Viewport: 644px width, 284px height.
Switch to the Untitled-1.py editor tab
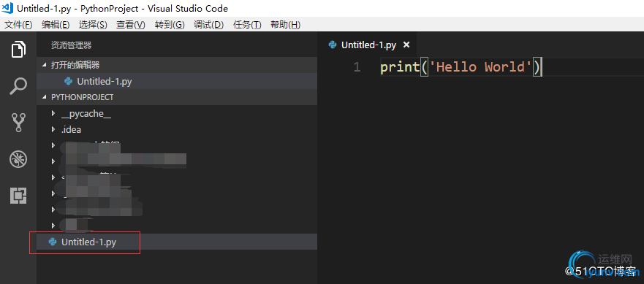pos(369,45)
